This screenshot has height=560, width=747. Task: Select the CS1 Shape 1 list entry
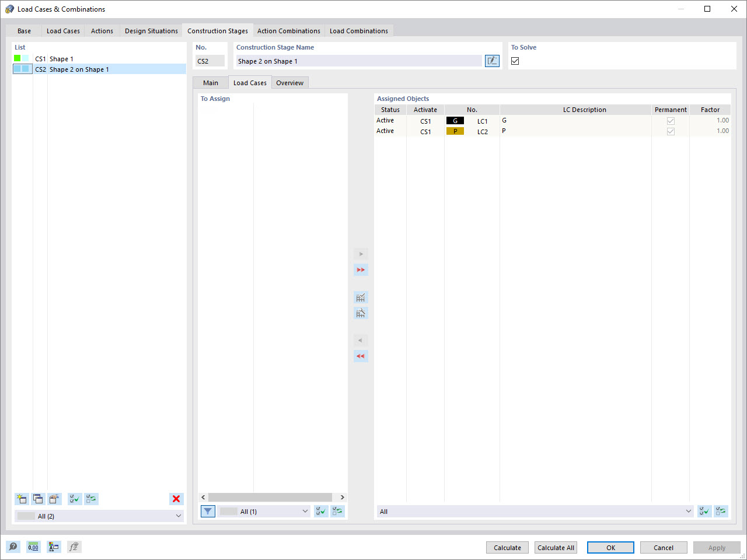tap(61, 58)
